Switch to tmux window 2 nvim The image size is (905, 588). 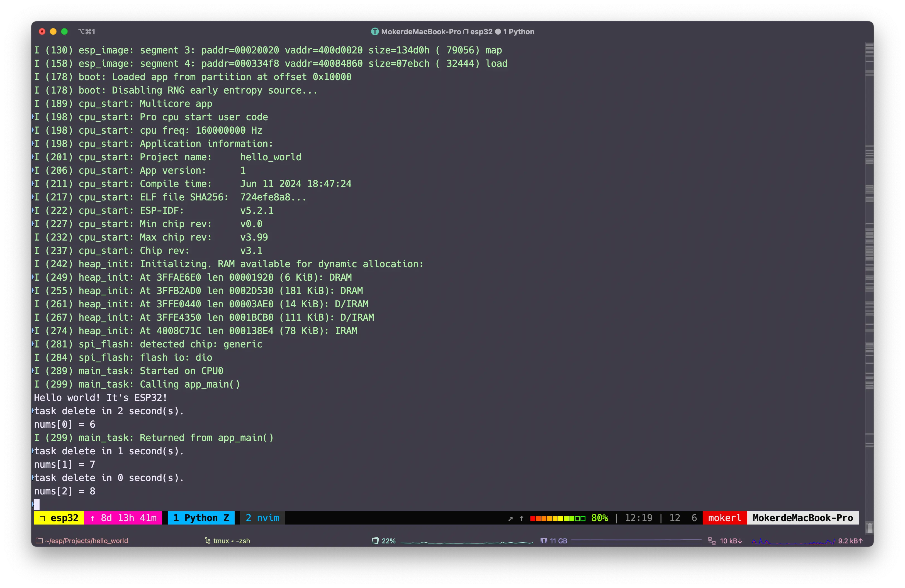(x=262, y=518)
